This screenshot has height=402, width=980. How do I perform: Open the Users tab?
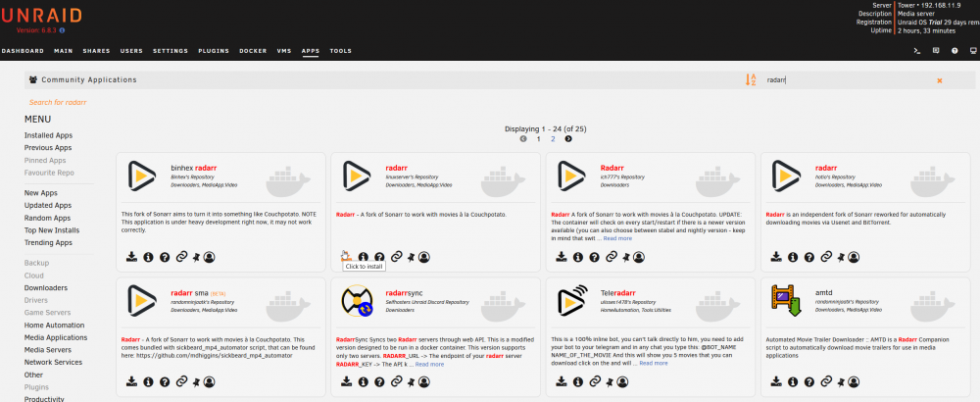point(131,51)
